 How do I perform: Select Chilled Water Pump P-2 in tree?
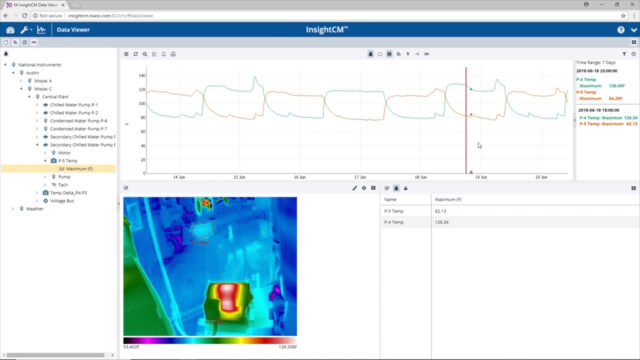click(74, 113)
